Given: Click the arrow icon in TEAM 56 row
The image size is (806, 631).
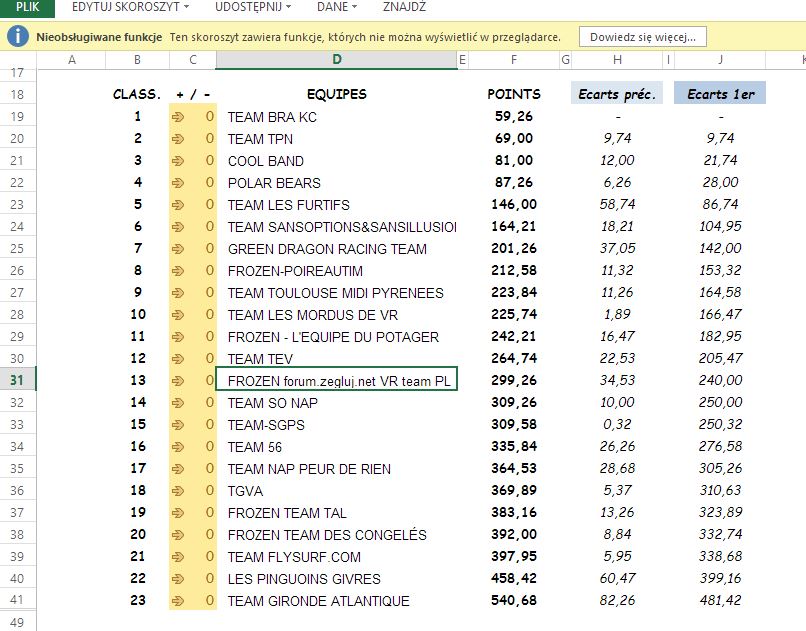Looking at the screenshot, I should pyautogui.click(x=178, y=447).
